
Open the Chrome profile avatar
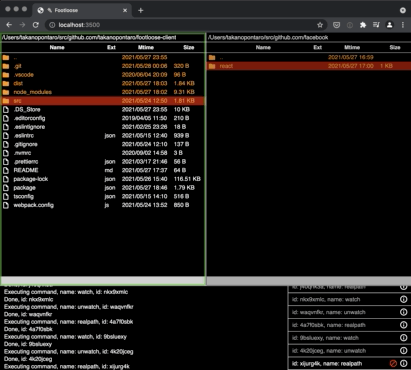click(x=389, y=25)
